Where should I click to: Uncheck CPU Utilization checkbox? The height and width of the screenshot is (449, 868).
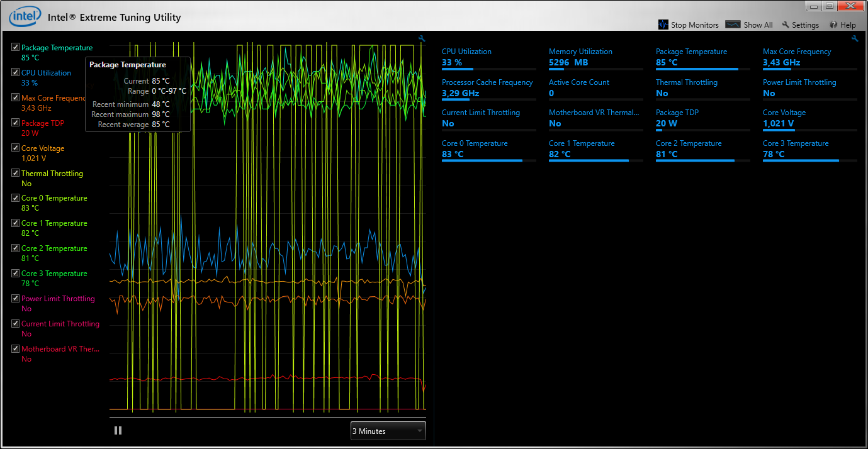point(16,72)
